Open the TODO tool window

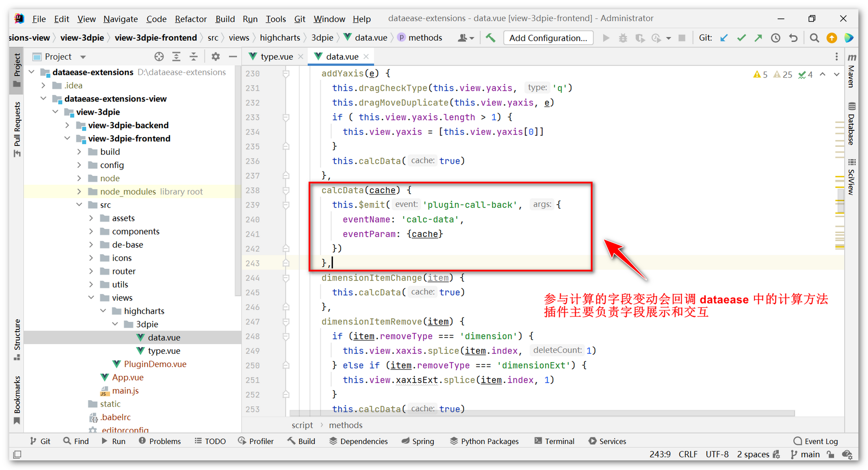[210, 441]
